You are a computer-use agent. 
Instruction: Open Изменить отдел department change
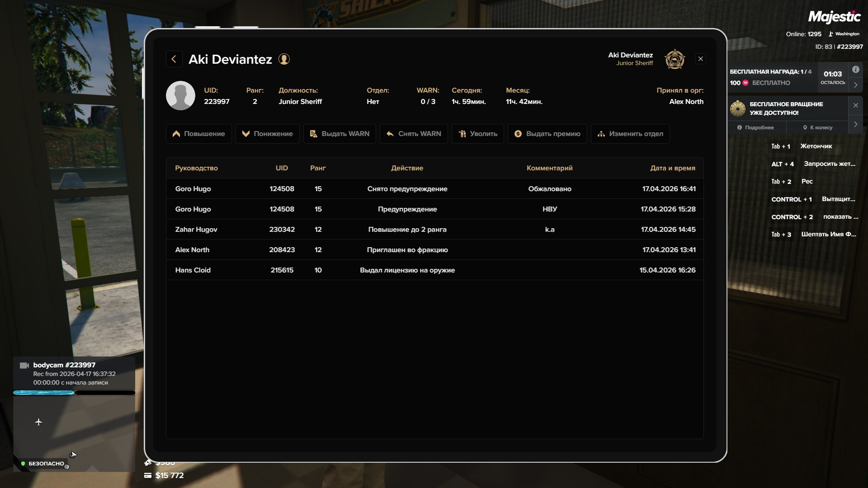coord(630,134)
